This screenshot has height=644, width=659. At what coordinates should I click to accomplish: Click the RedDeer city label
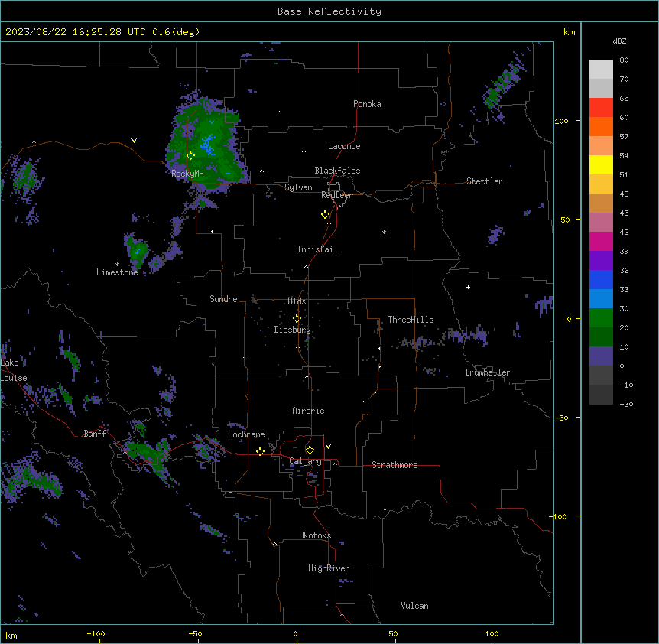(336, 195)
